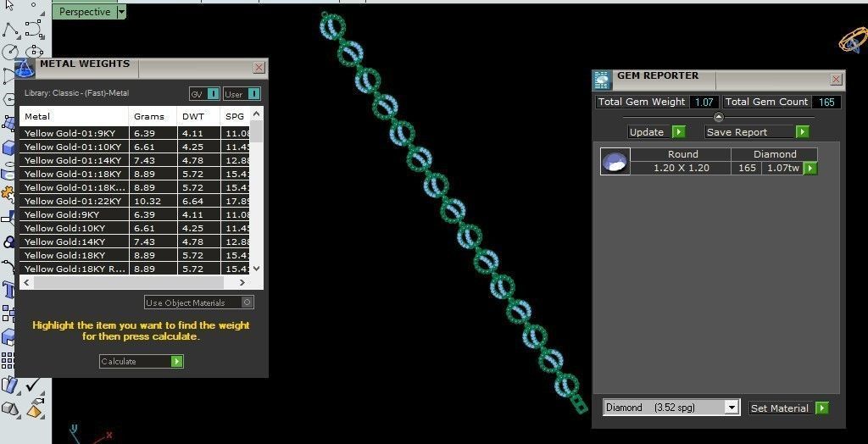Close the Metal Weights panel
The height and width of the screenshot is (444, 868).
click(x=259, y=68)
